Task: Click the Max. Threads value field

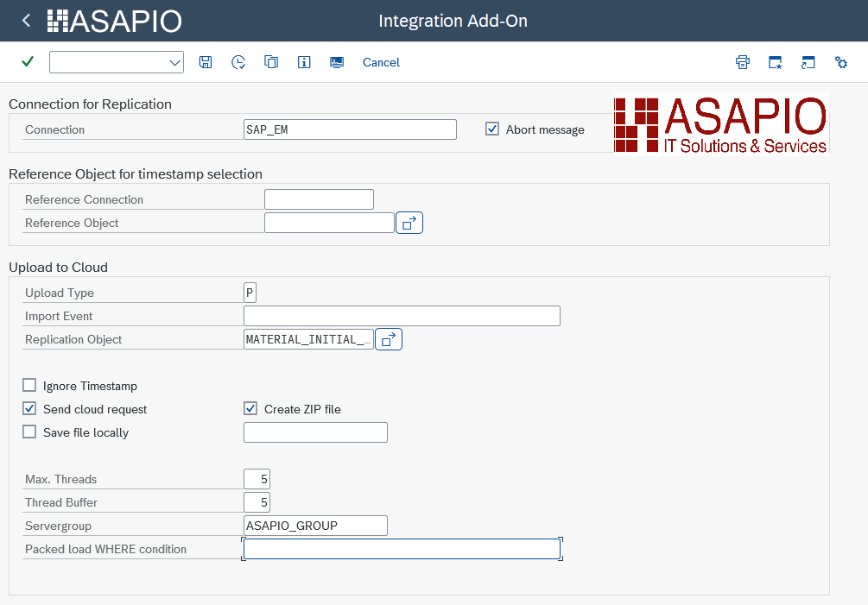Action: [x=257, y=479]
